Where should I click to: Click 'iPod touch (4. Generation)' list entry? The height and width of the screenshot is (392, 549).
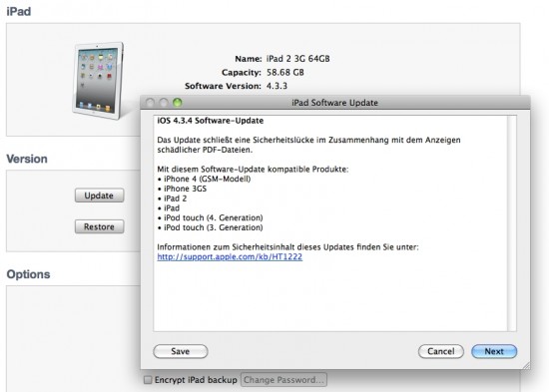(214, 217)
